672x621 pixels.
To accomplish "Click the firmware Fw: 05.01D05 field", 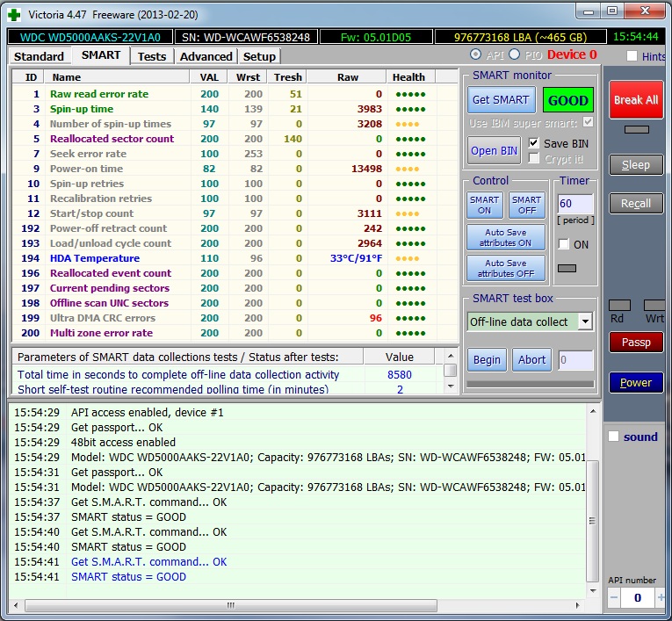I will click(376, 37).
